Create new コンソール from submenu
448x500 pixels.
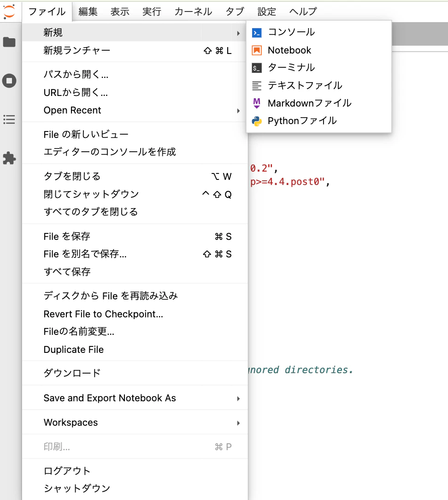[318, 32]
